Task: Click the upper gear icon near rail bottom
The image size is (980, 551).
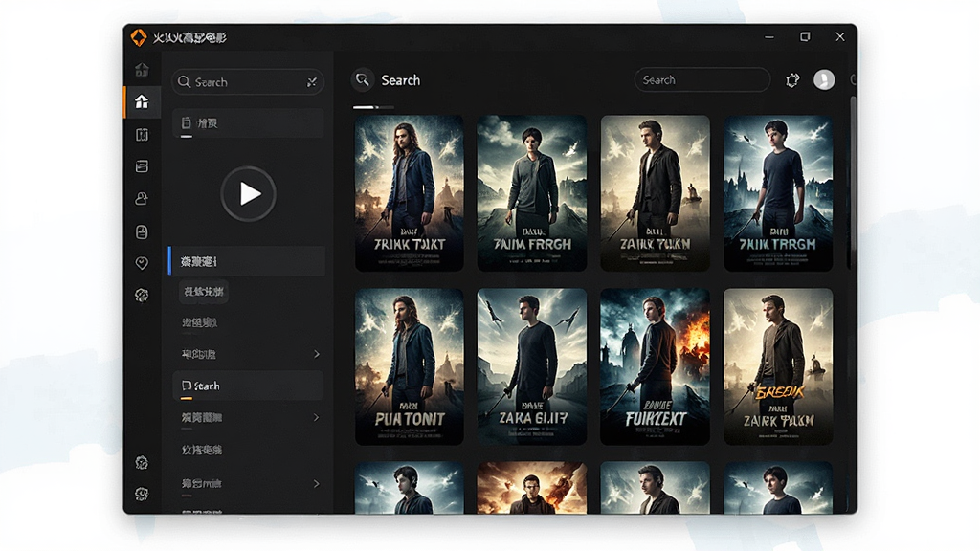Action: click(x=142, y=462)
